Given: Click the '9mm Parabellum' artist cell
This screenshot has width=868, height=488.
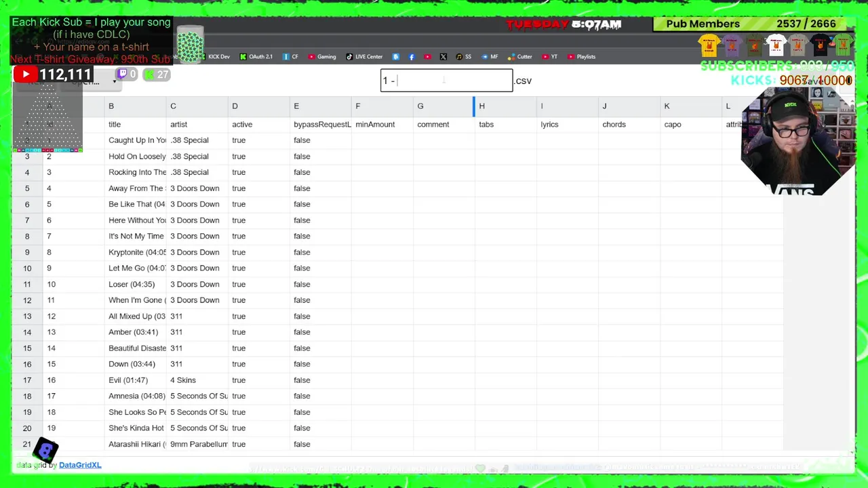Looking at the screenshot, I should 197,445.
